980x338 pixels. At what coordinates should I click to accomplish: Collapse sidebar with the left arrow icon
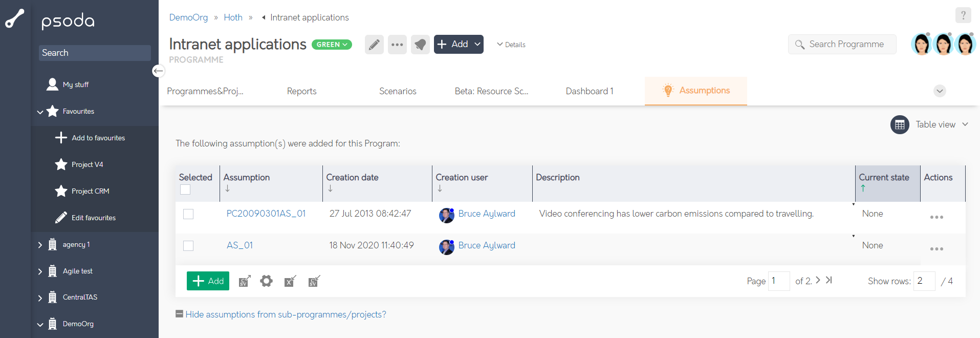click(159, 71)
